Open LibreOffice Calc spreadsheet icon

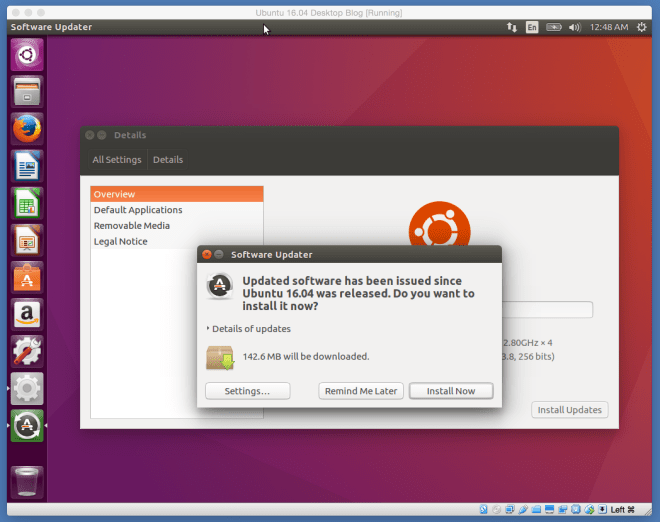coord(27,203)
